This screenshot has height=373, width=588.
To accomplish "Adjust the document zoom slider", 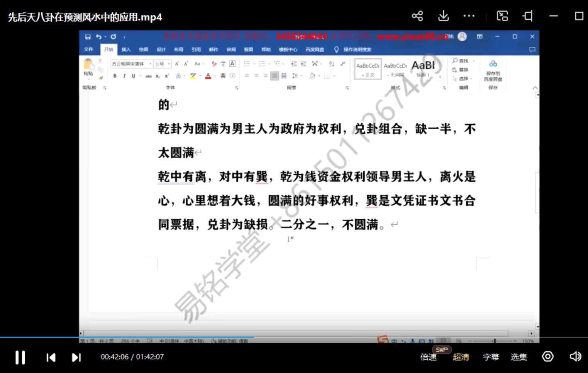I will click(494, 341).
